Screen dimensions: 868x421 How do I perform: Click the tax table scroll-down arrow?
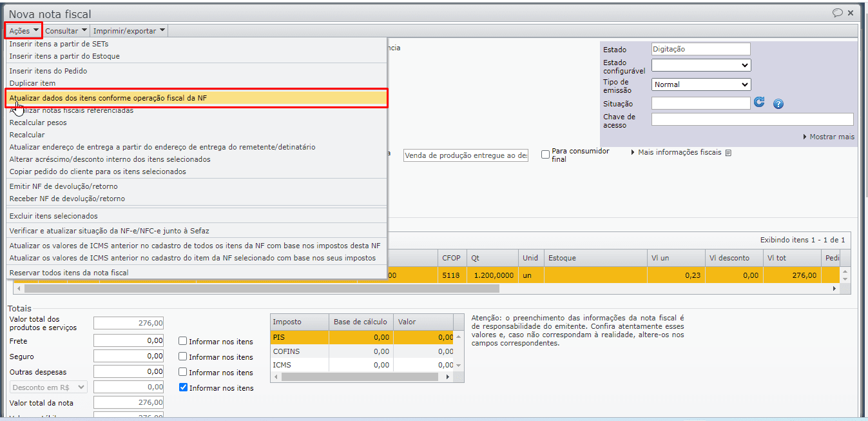coord(458,366)
